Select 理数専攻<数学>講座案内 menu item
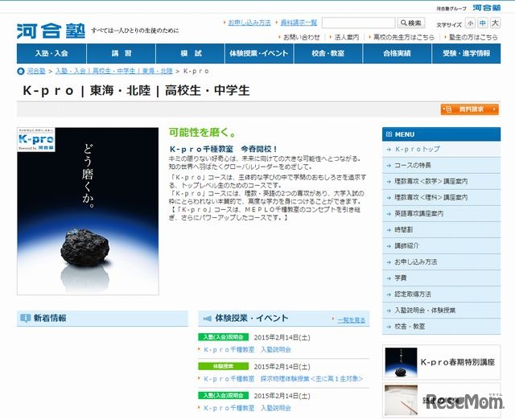 (441, 181)
